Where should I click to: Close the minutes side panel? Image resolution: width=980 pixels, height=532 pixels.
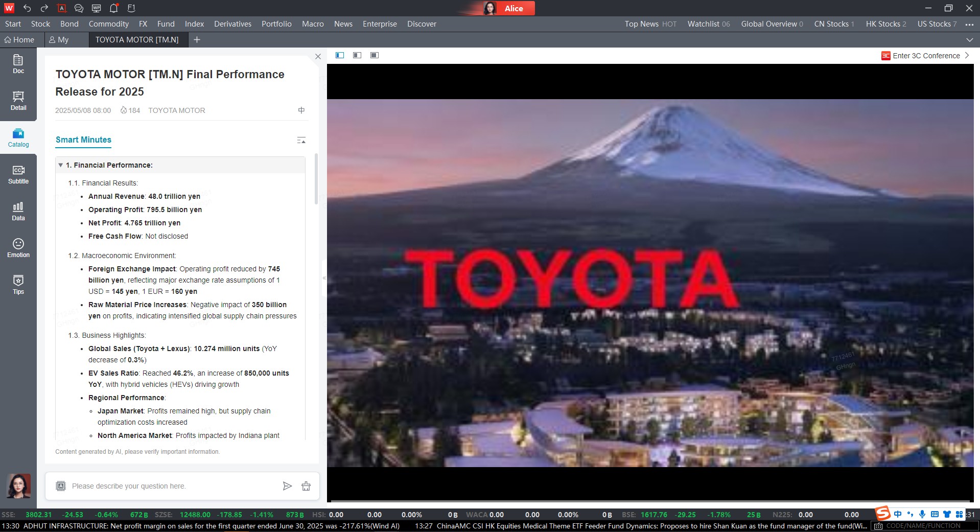tap(318, 57)
